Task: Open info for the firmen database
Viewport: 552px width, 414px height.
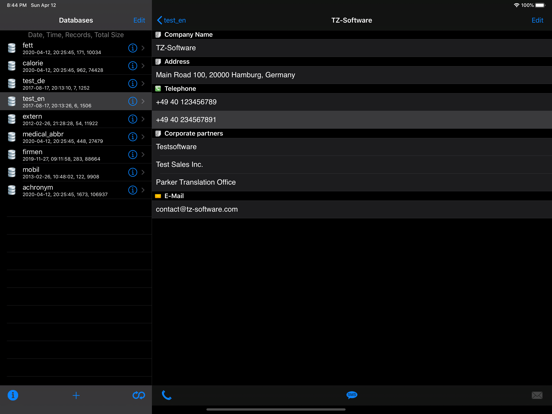Action: pos(132,155)
